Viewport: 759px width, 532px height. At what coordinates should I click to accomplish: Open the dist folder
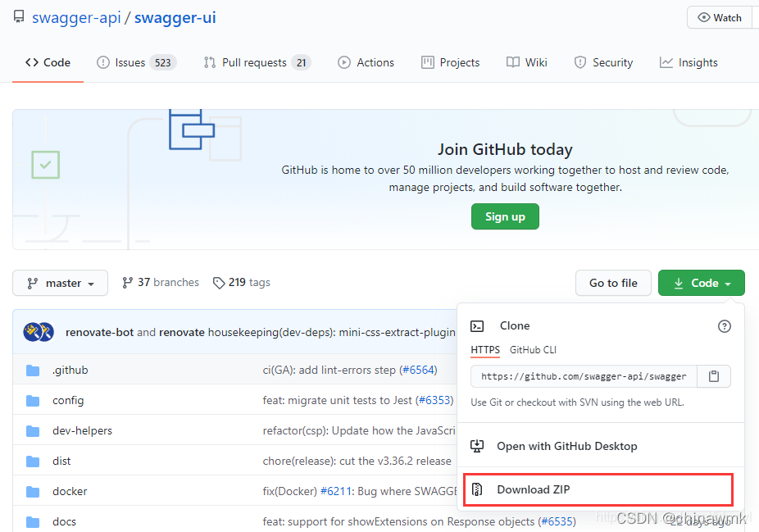61,461
